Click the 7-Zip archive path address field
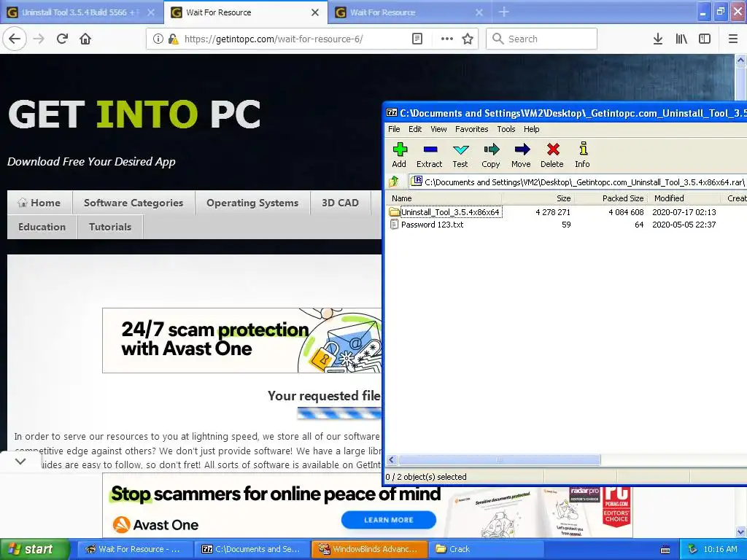 coord(578,182)
